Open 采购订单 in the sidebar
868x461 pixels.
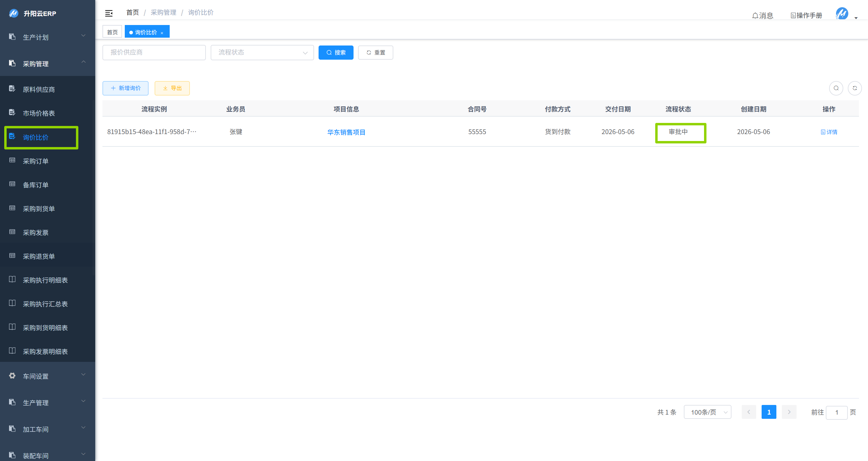tap(48, 161)
